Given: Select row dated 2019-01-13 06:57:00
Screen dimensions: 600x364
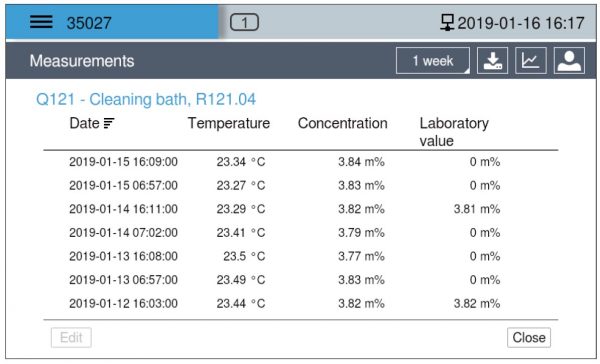Looking at the screenshot, I should click(x=301, y=280).
